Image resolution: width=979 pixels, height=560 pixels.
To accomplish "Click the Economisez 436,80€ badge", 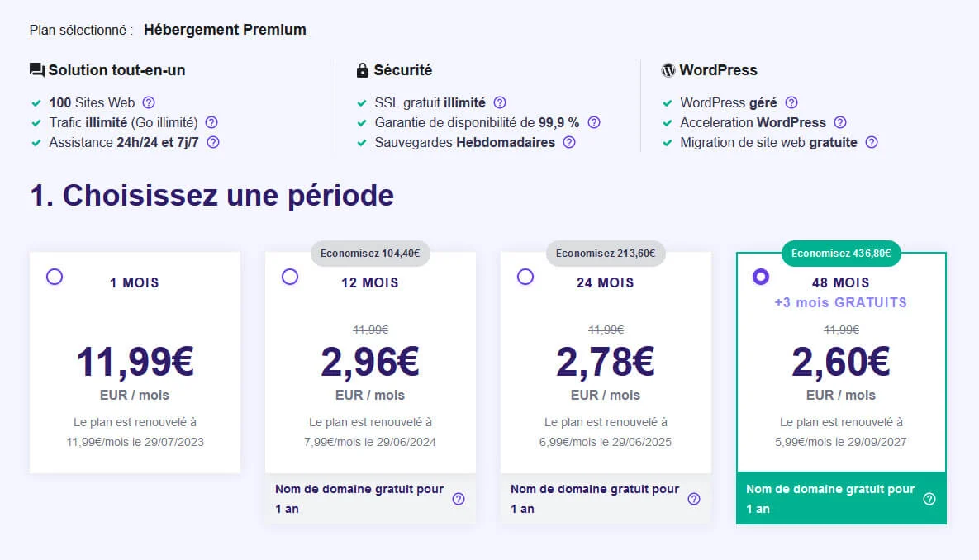I will [841, 254].
